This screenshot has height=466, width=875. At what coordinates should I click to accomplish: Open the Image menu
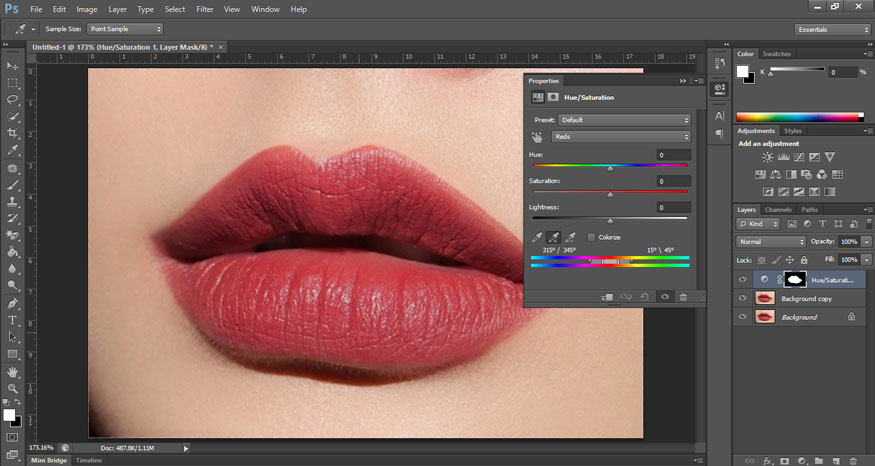[86, 9]
